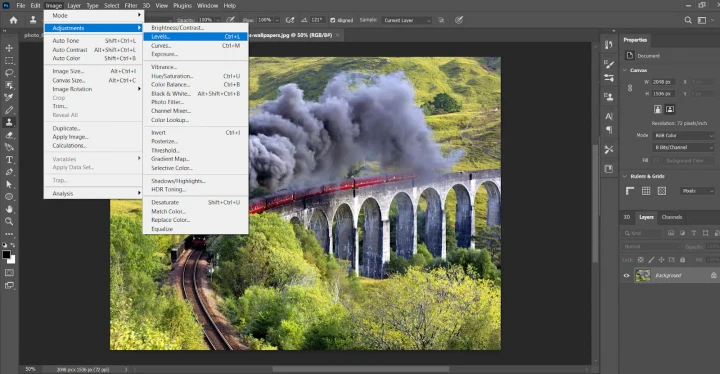
Task: Expand the Image Rotation submenu
Action: coord(94,89)
